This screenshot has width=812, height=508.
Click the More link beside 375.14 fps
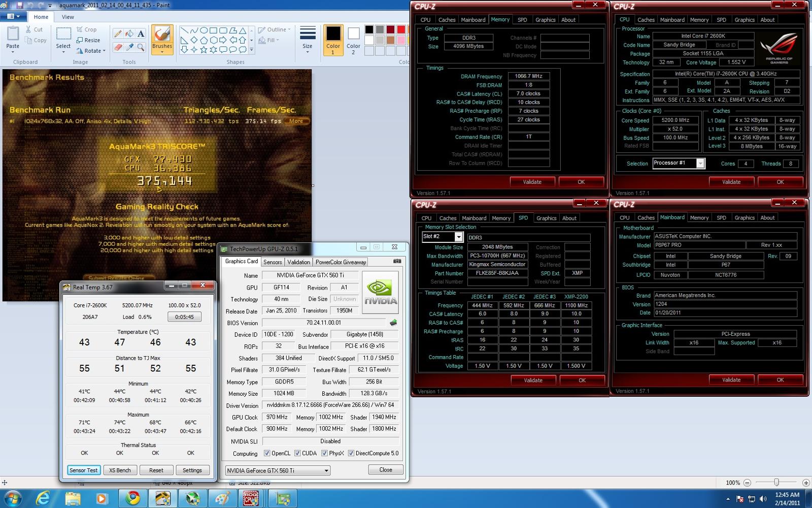tap(296, 121)
